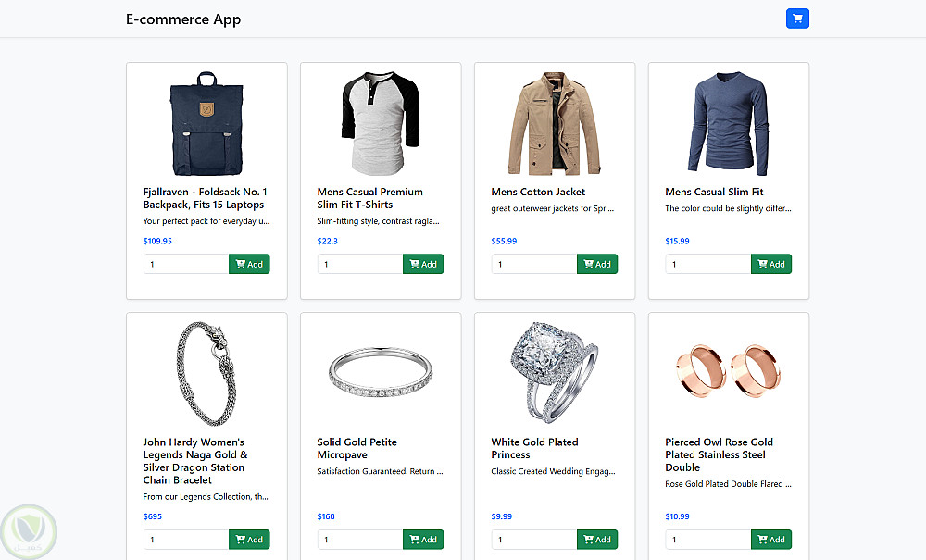Add Pierced Owl Rose Gold to cart

click(771, 540)
